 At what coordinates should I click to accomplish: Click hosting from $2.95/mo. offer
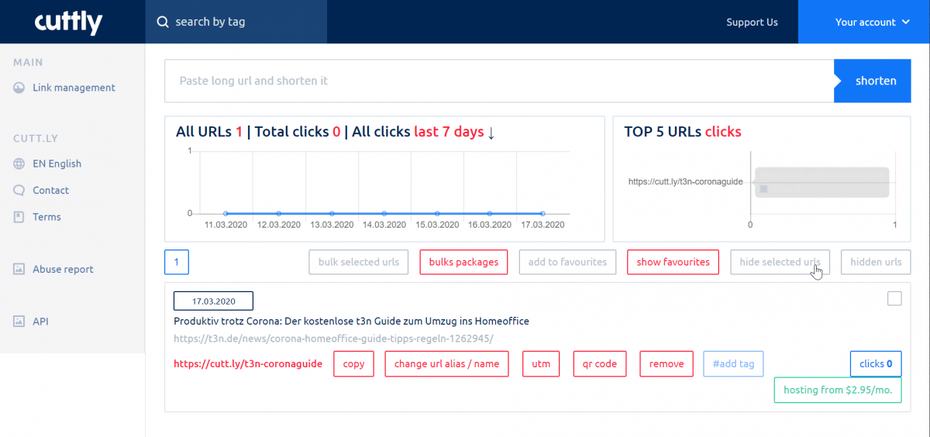837,390
